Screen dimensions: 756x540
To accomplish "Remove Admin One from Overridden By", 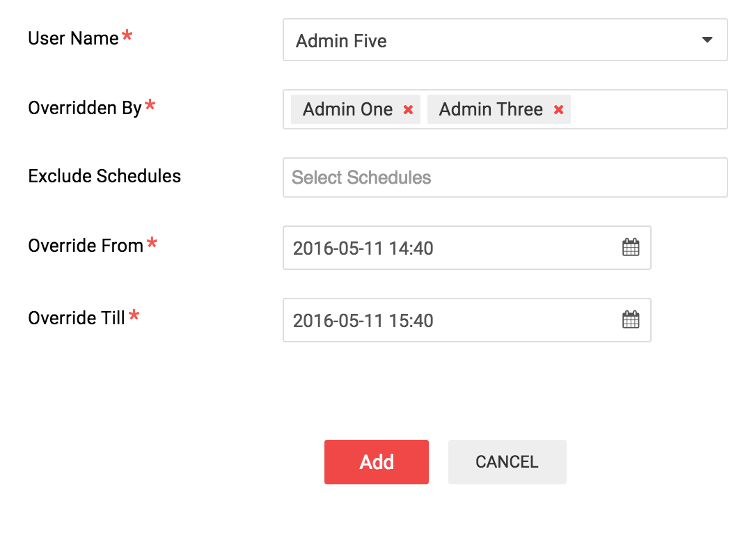I will (408, 110).
